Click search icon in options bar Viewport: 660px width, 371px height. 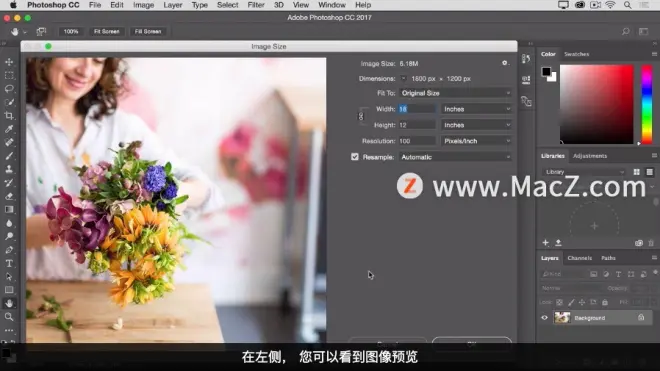[626, 32]
